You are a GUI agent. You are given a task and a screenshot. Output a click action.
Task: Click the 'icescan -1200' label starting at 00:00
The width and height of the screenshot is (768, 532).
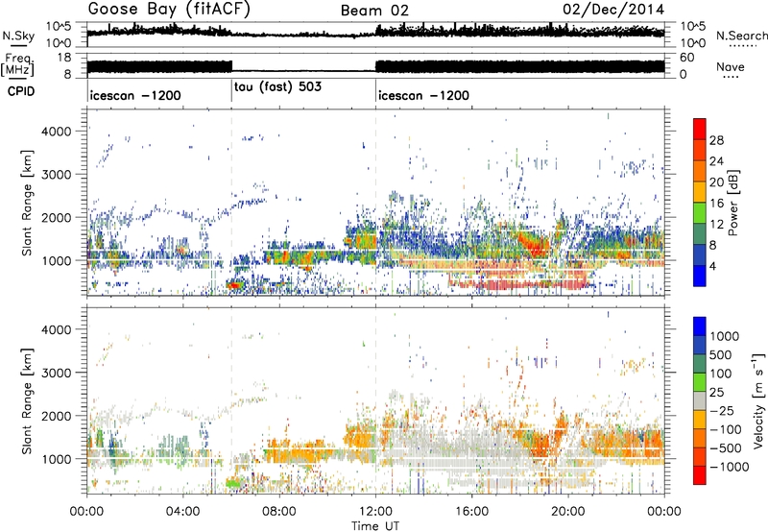coord(135,95)
